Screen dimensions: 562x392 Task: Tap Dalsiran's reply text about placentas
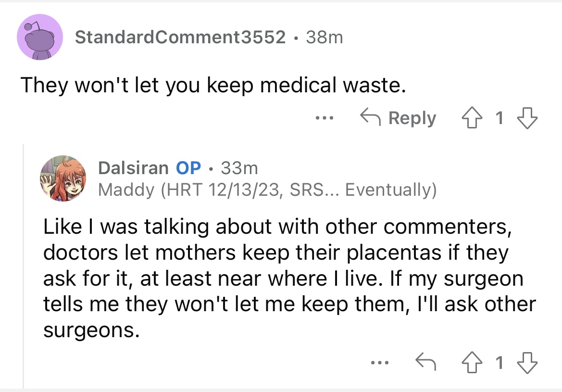(288, 279)
